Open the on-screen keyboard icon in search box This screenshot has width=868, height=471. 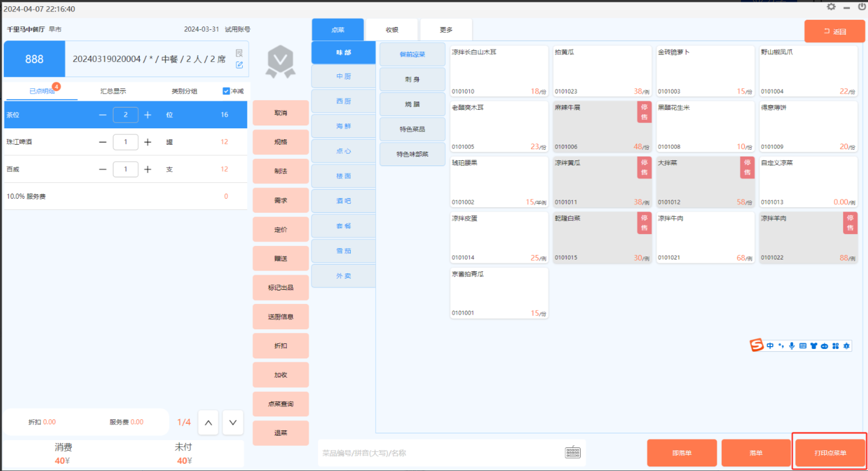coord(572,452)
